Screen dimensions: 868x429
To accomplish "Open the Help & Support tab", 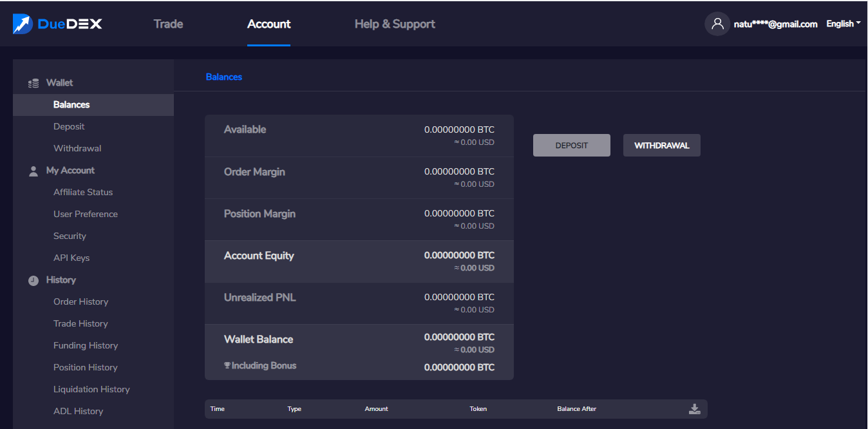I will [395, 24].
